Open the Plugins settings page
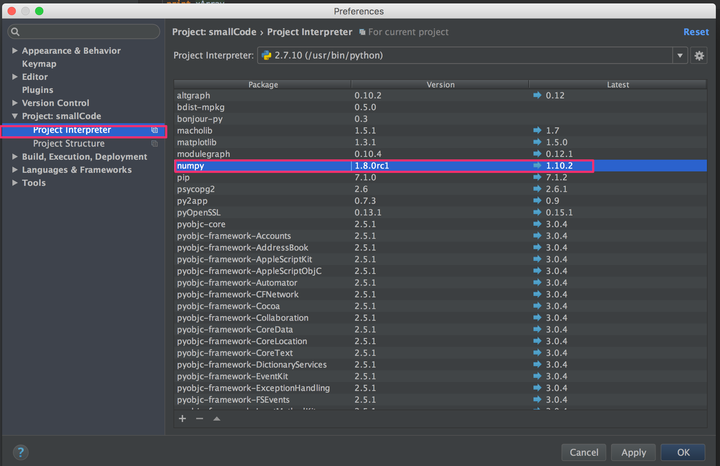 click(x=38, y=90)
